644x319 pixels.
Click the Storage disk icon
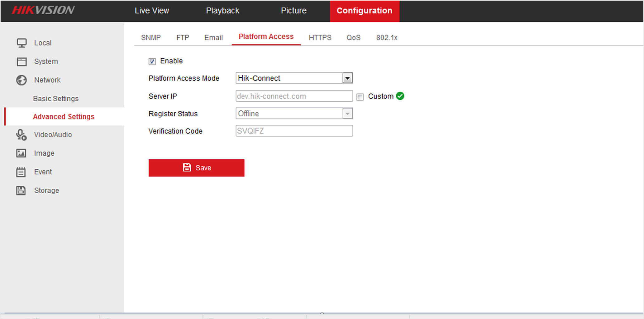tap(21, 190)
